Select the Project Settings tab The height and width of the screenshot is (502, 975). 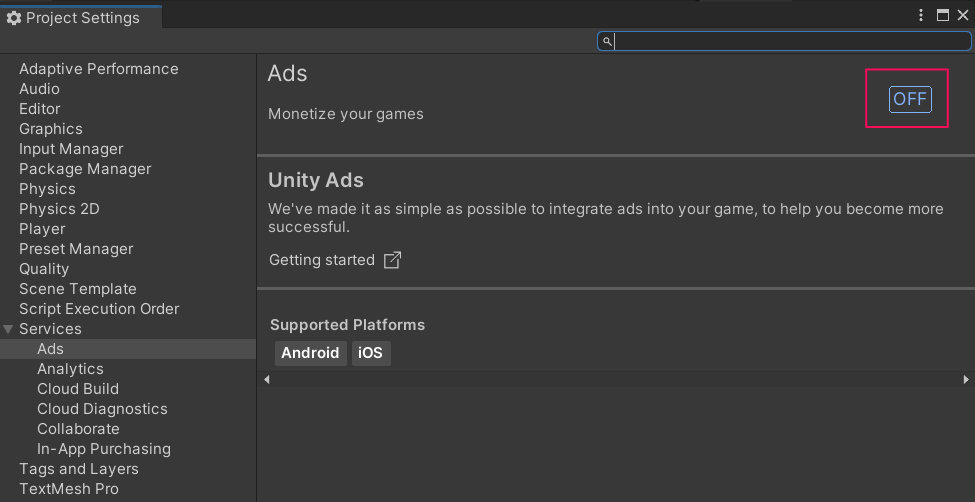point(81,17)
